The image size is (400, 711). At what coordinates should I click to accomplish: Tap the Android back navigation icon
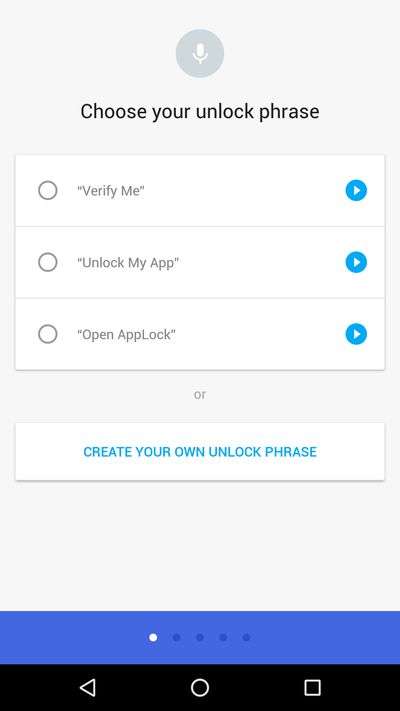(x=88, y=687)
